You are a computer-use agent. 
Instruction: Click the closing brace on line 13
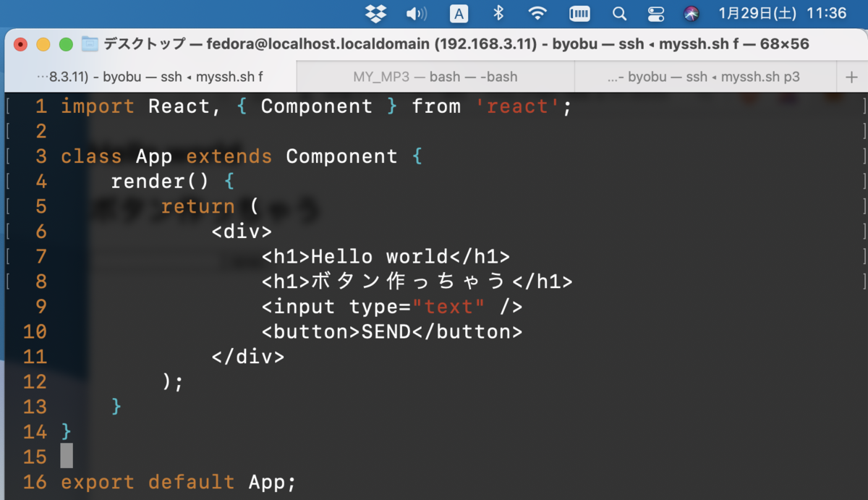pyautogui.click(x=116, y=407)
